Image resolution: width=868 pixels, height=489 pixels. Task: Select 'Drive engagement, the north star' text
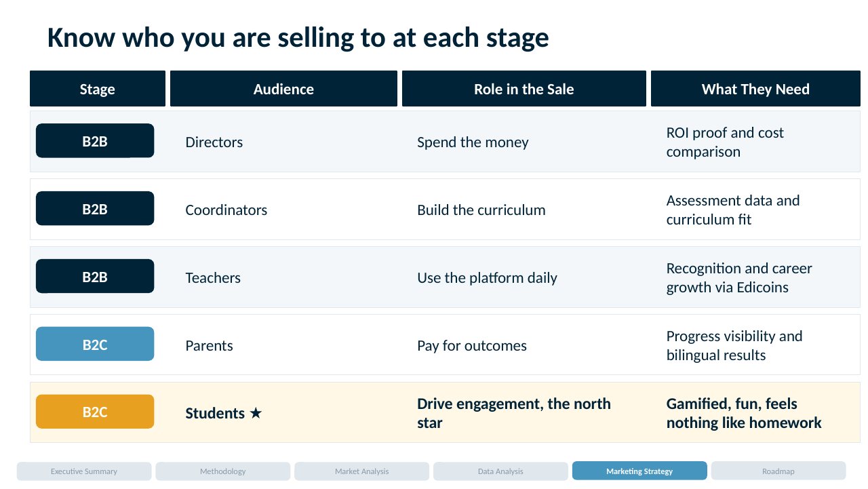point(514,413)
